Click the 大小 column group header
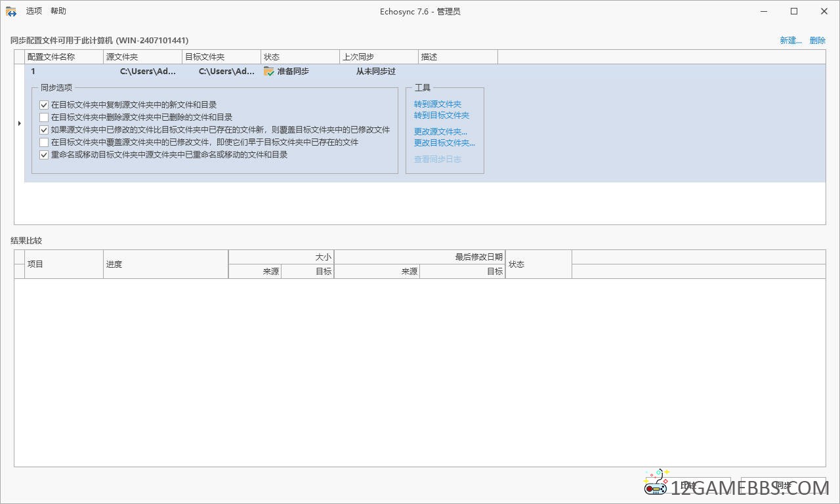 pyautogui.click(x=281, y=257)
